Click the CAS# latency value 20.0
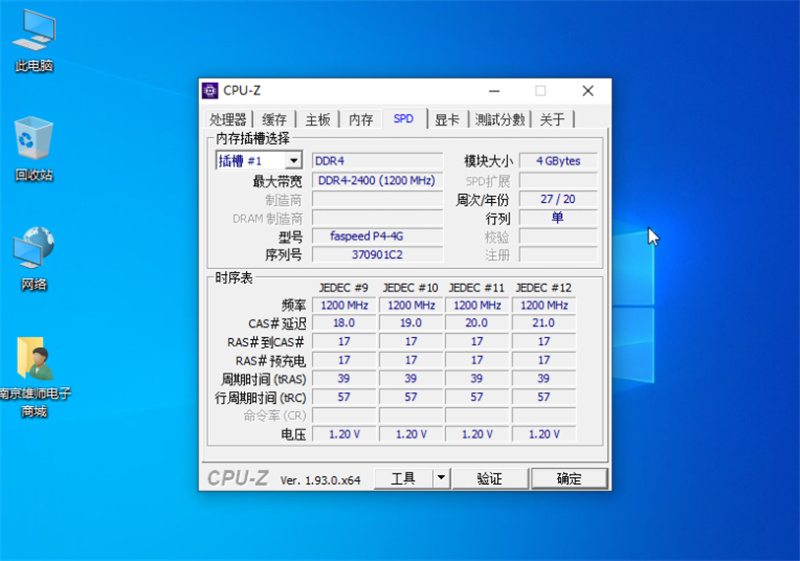This screenshot has height=561, width=800. pos(477,323)
